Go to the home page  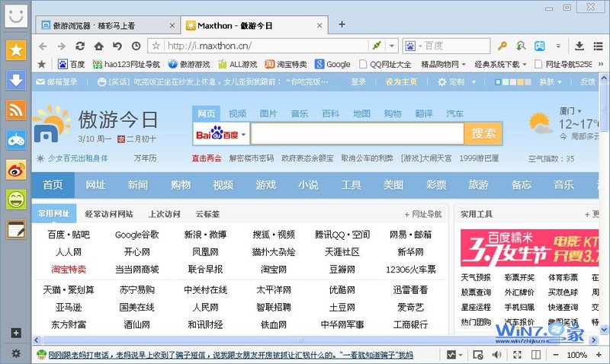point(99,46)
